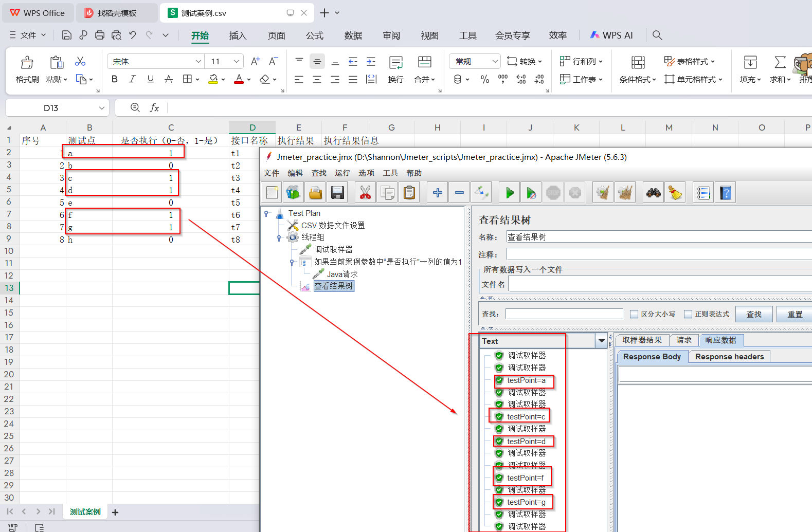Open WPS 文件 menu dropdown
812x532 pixels.
point(28,35)
